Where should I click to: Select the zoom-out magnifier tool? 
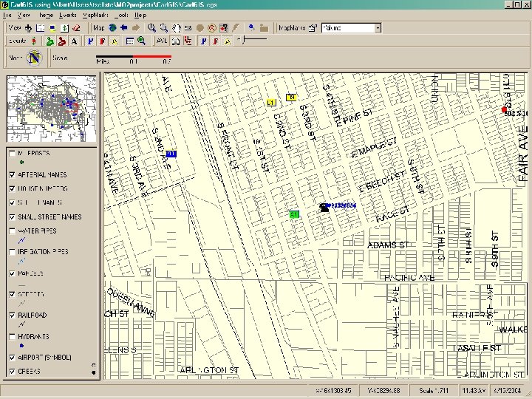click(x=163, y=28)
